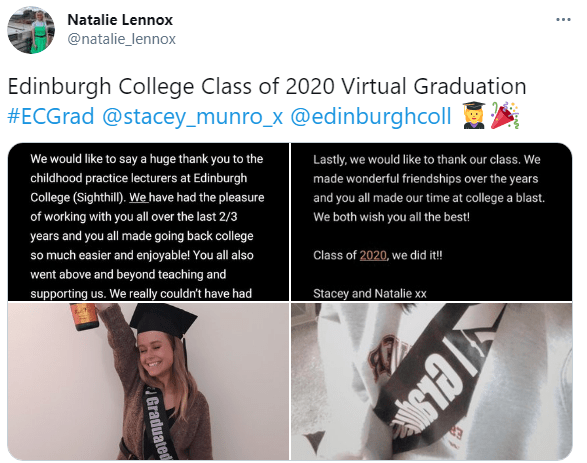The height and width of the screenshot is (463, 587).
Task: Open the thank-you lecturers text image
Action: click(x=148, y=222)
